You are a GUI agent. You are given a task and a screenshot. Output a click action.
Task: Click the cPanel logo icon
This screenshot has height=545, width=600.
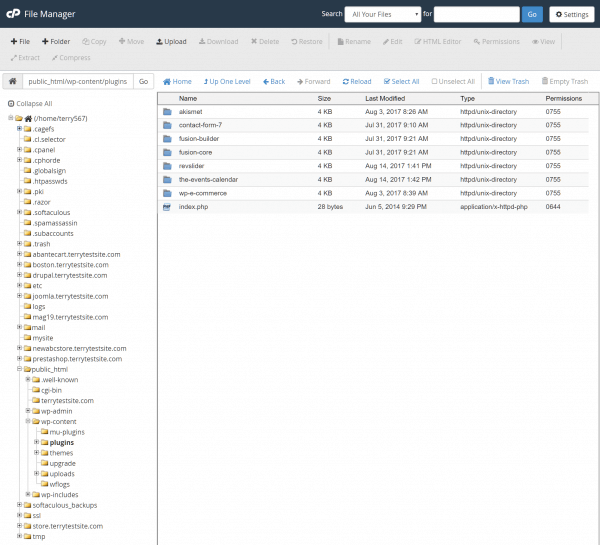click(x=13, y=14)
